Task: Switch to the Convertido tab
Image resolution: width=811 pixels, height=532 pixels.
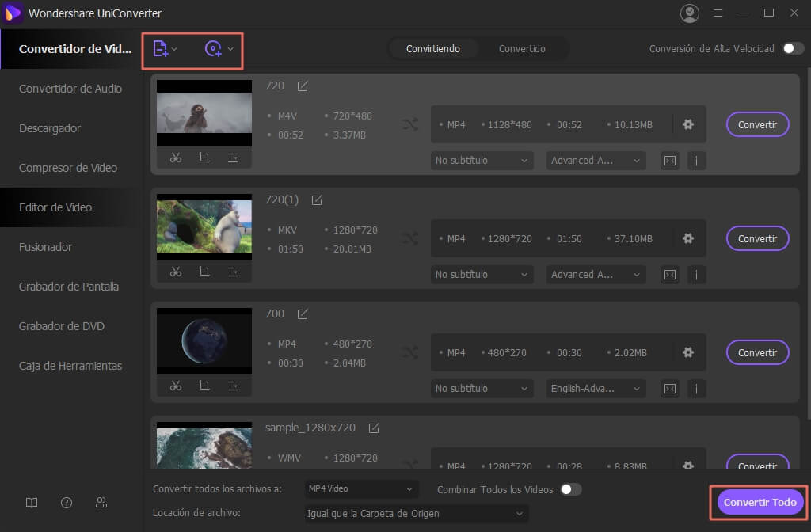Action: click(522, 48)
